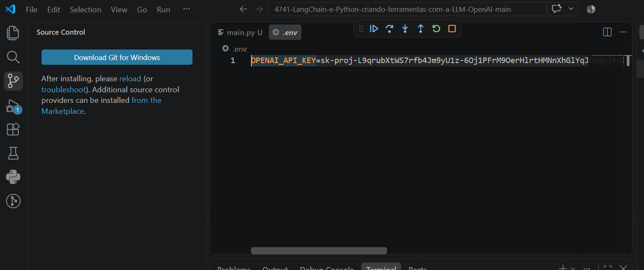Open the Run menu
The width and height of the screenshot is (644, 270).
tap(164, 9)
